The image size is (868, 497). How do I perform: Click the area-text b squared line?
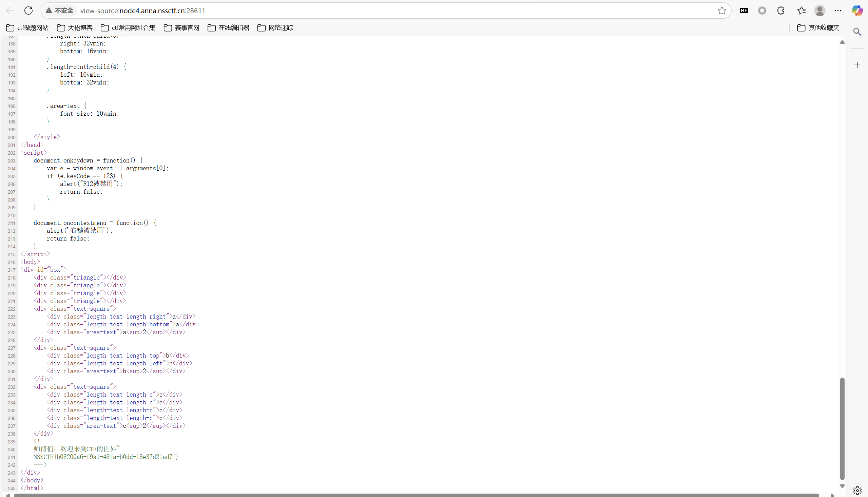pos(116,371)
